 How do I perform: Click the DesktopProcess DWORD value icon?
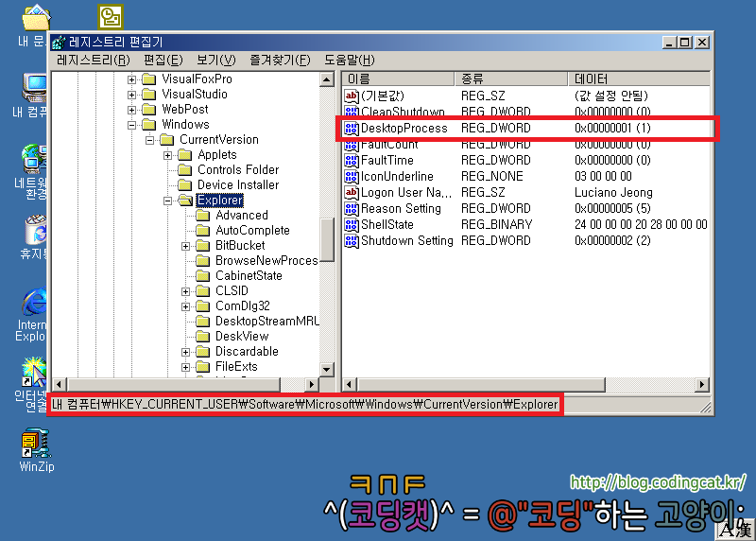point(352,129)
